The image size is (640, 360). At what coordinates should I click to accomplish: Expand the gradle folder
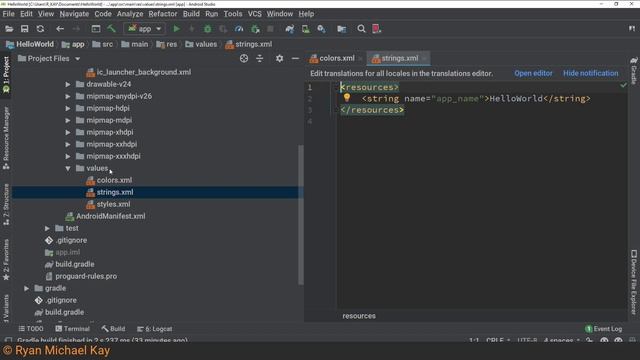click(x=27, y=288)
